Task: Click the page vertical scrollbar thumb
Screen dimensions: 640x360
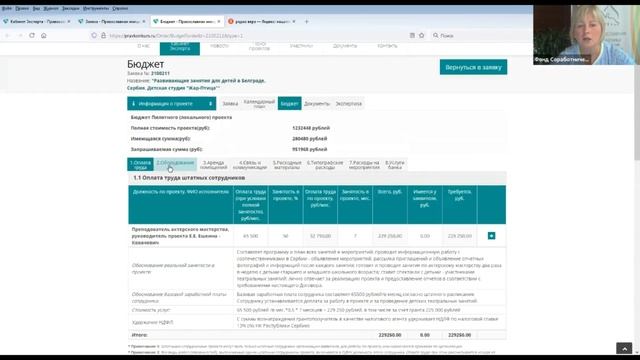Action: click(x=637, y=114)
